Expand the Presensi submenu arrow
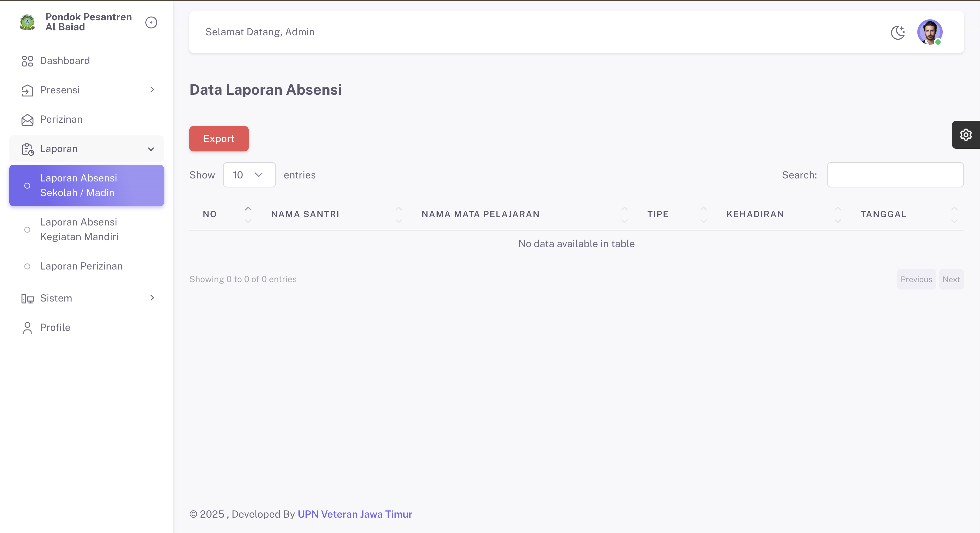 click(152, 90)
